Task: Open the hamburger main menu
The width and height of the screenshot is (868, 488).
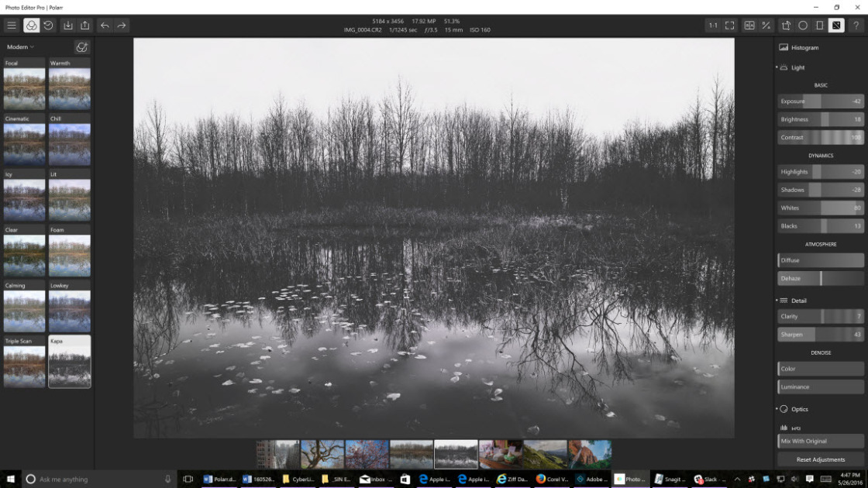Action: click(12, 26)
